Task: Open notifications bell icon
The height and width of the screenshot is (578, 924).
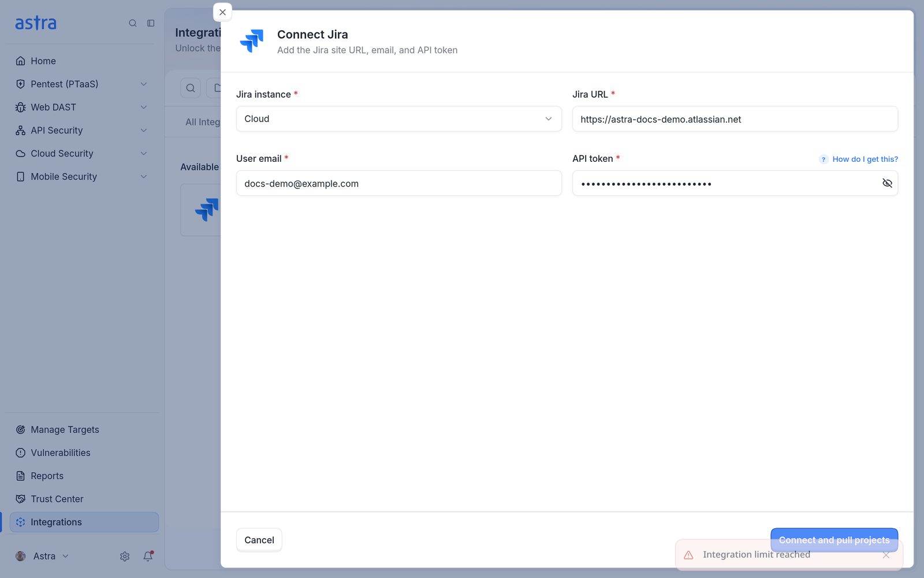Action: coord(148,556)
